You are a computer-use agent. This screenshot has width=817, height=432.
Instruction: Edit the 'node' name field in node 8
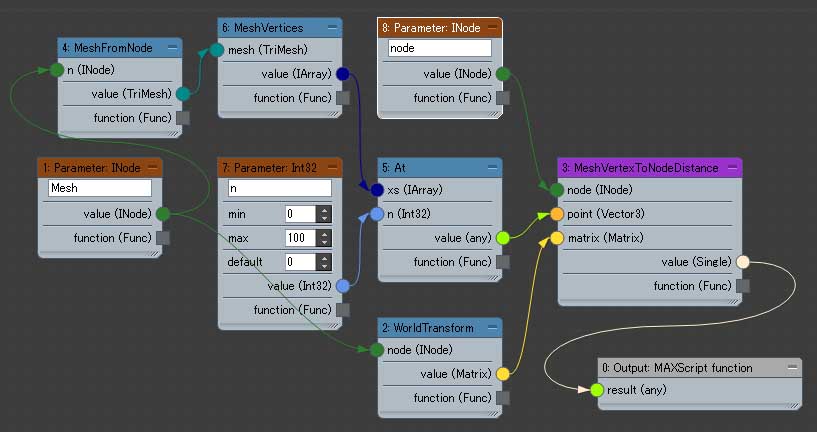pyautogui.click(x=439, y=48)
